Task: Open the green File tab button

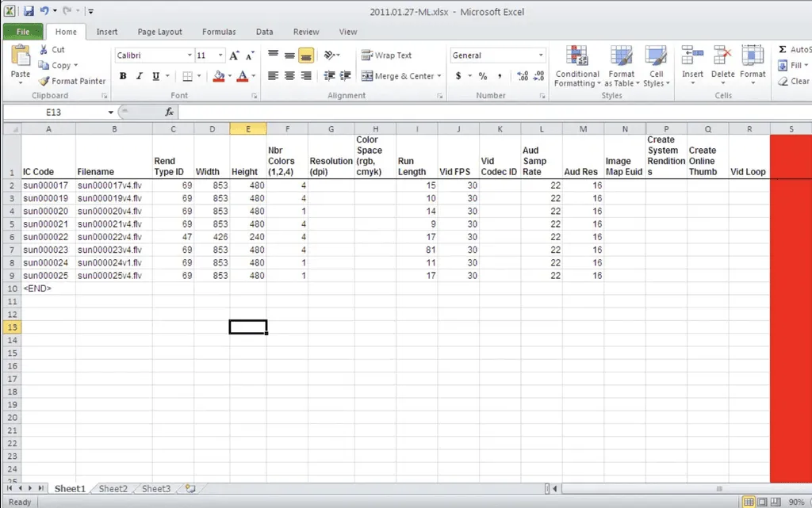Action: 22,32
